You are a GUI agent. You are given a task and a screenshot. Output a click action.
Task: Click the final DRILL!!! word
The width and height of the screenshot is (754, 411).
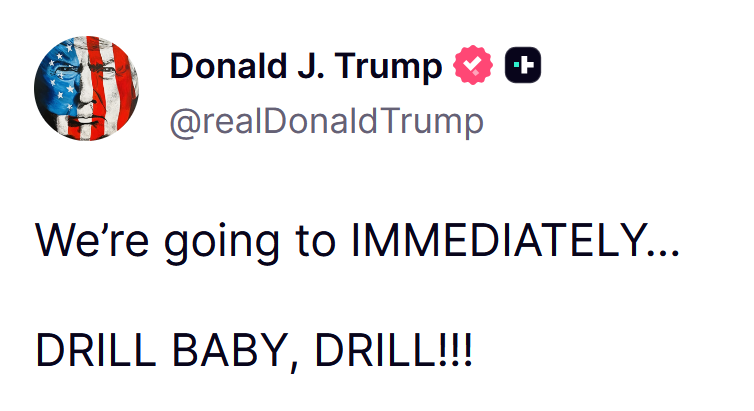tap(395, 351)
